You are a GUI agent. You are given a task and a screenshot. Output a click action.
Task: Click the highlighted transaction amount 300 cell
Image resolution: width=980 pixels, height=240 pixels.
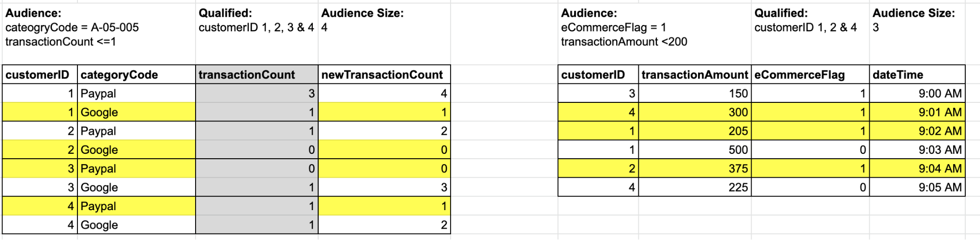tap(694, 112)
